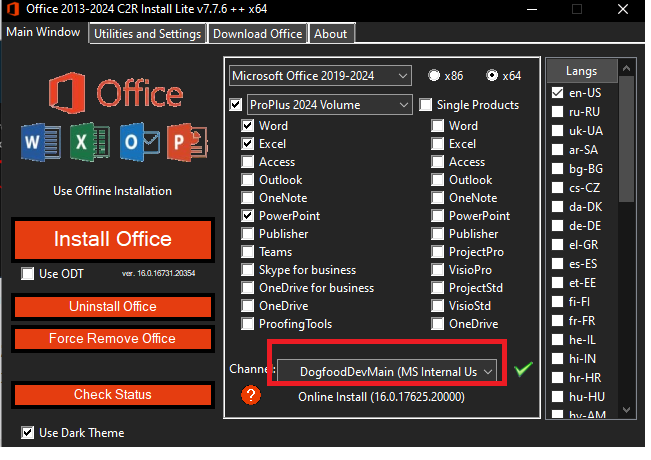Click the Excel app icon under Office logo

(x=90, y=142)
